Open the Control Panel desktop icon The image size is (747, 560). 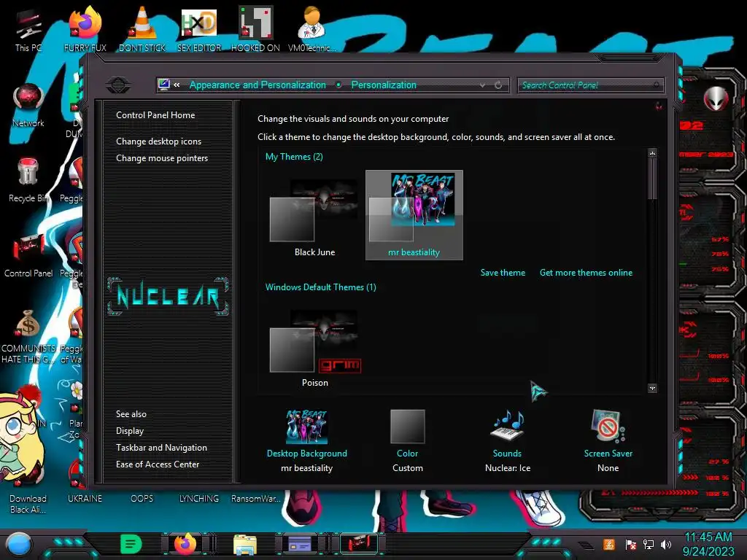pos(28,255)
